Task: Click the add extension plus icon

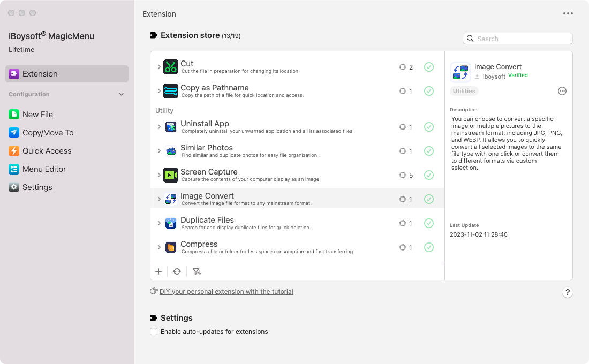Action: pos(158,271)
